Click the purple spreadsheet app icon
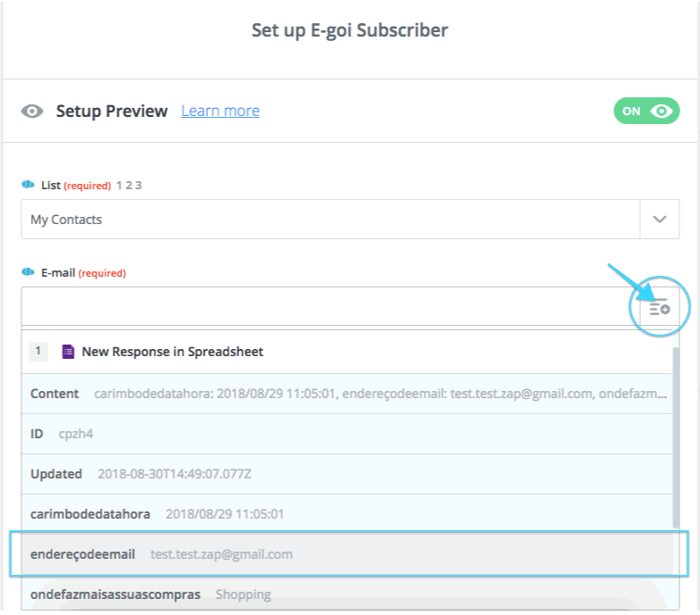Screen dimensions: 700x615 click(x=68, y=352)
